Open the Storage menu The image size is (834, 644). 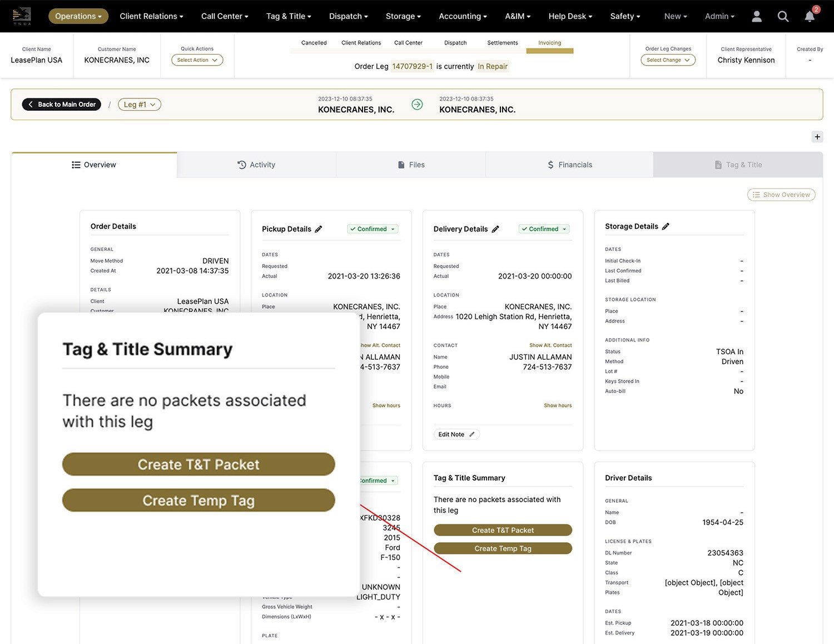point(403,16)
